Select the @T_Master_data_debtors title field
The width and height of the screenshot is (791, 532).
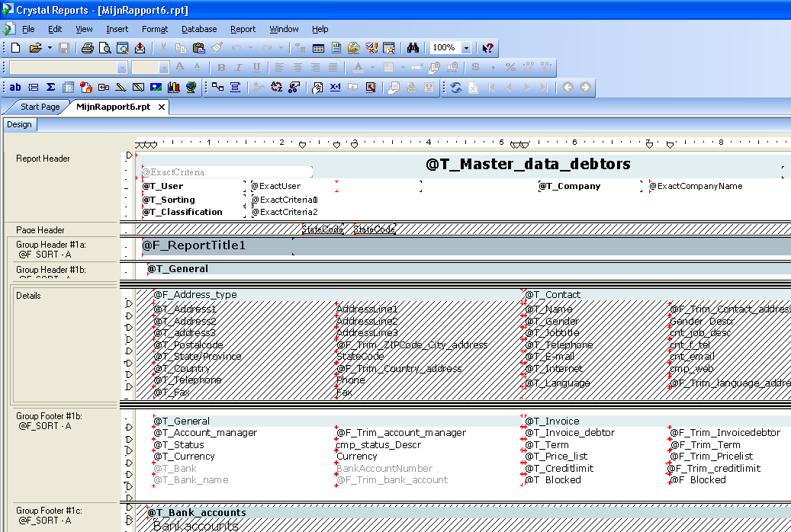click(528, 164)
